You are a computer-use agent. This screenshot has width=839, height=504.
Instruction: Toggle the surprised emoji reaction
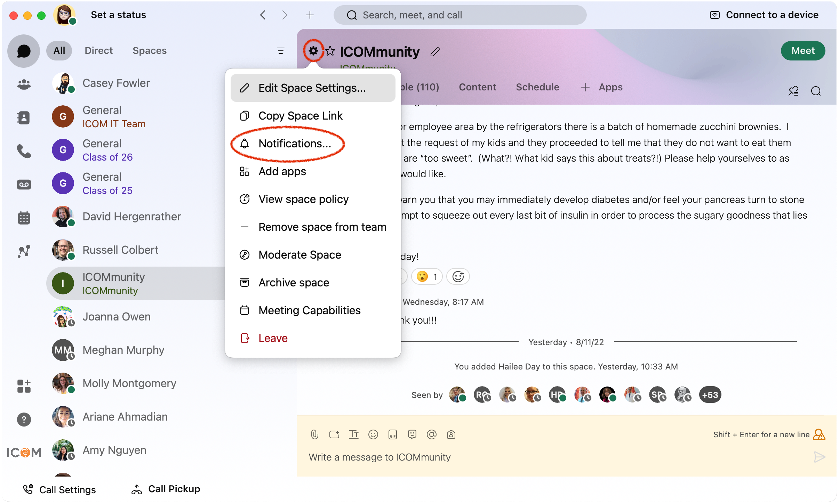[x=426, y=277]
